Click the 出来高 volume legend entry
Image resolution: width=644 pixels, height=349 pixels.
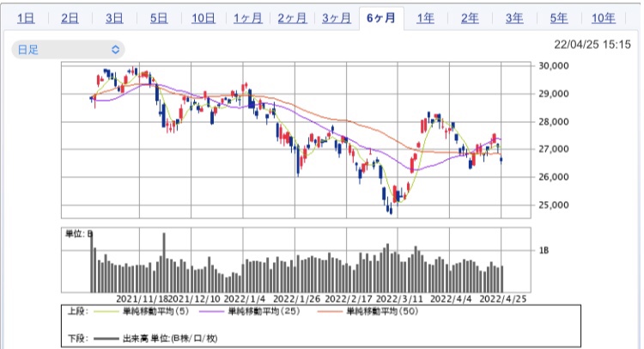coord(170,339)
